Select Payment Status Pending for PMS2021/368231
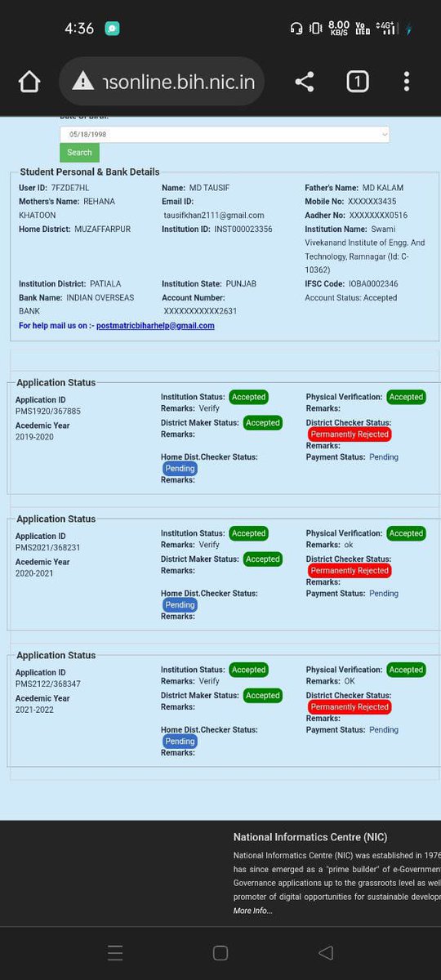 [x=384, y=594]
